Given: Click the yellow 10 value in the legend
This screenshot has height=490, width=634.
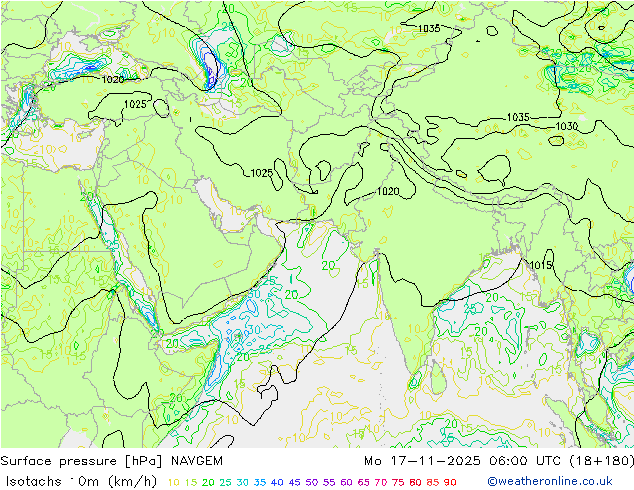Looking at the screenshot, I should click(x=173, y=482).
